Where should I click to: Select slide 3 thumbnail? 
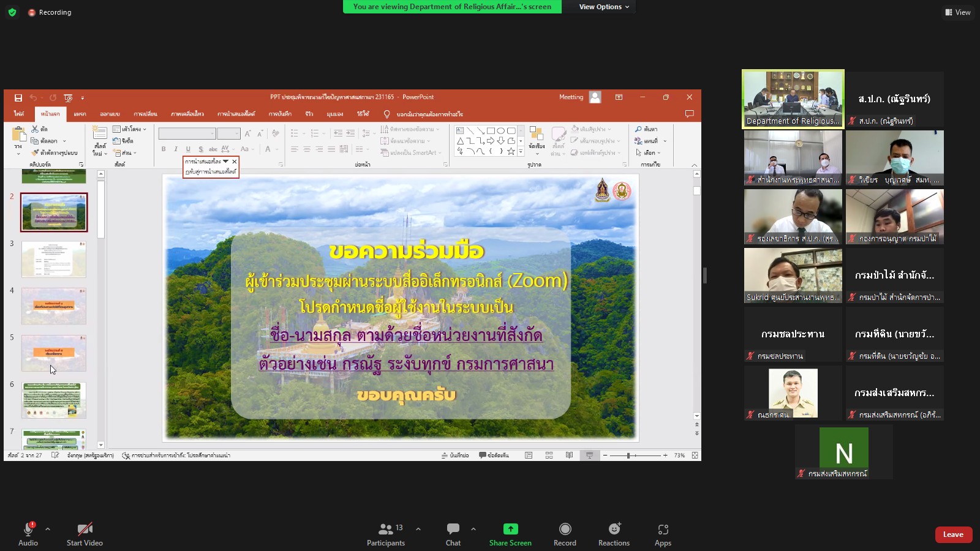[54, 259]
